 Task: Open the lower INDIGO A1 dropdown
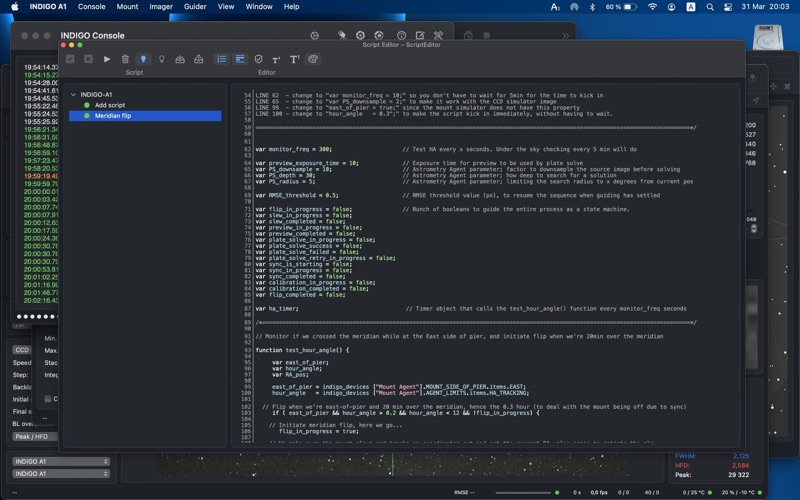[x=61, y=473]
